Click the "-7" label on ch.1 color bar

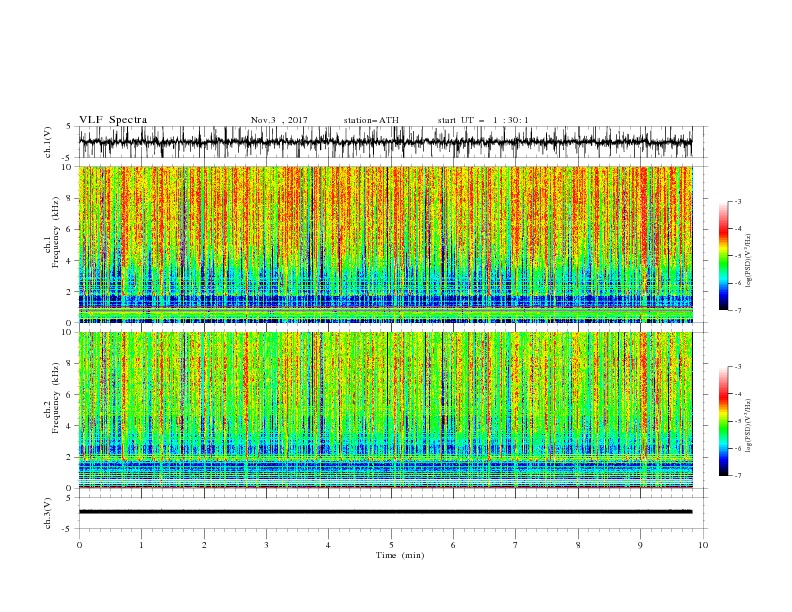coord(738,310)
